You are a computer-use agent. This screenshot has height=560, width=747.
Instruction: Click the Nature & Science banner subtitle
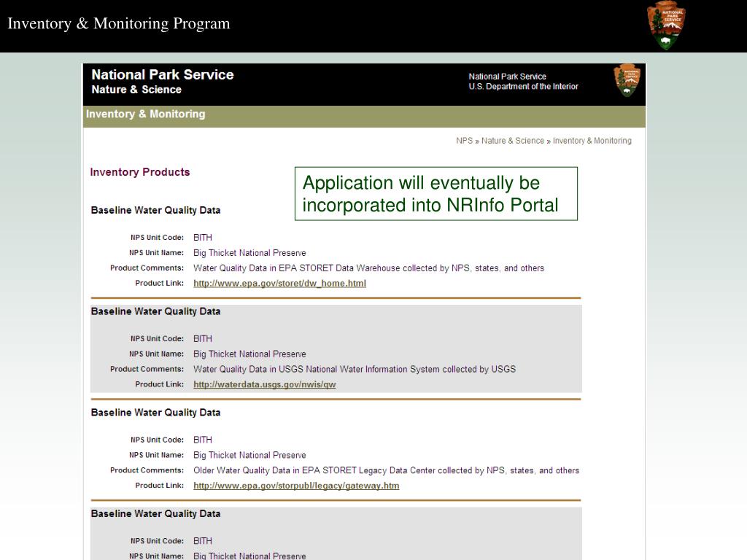[136, 90]
